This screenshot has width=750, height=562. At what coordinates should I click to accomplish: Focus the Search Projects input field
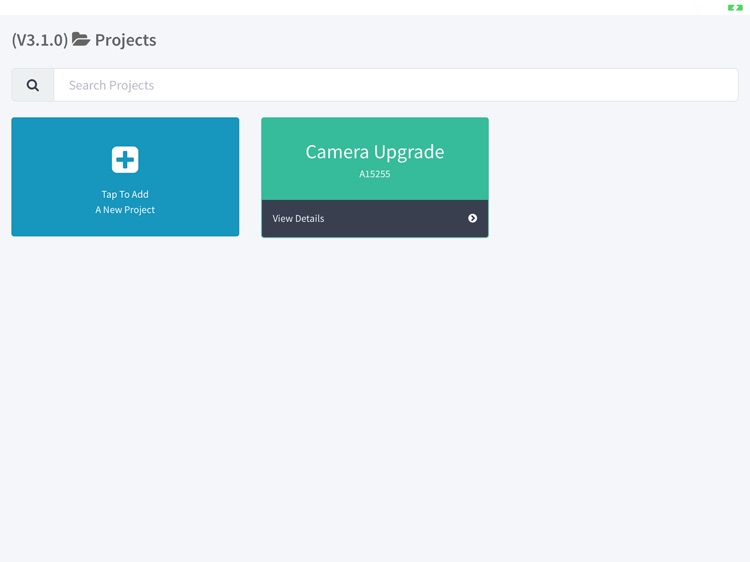pyautogui.click(x=396, y=85)
